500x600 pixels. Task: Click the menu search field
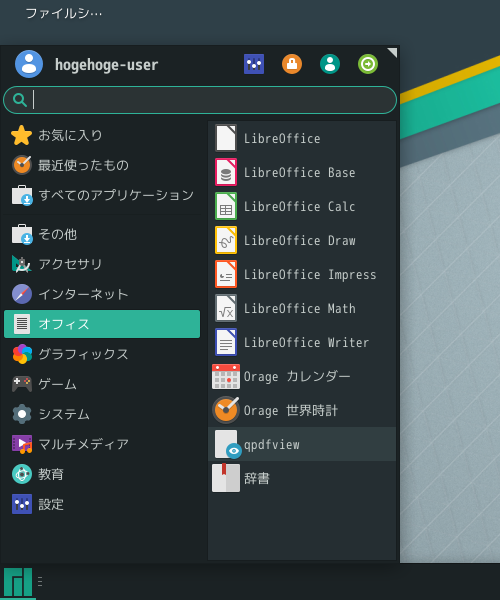(200, 100)
